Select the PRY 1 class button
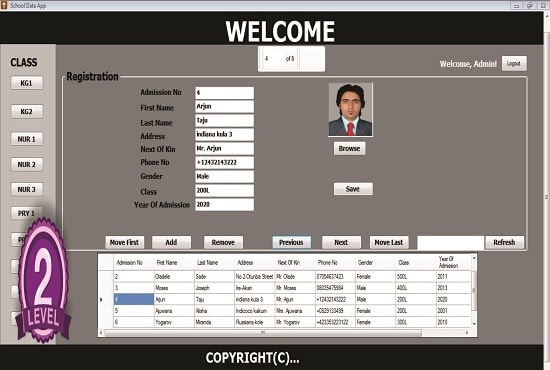The image size is (550, 370). point(27,213)
